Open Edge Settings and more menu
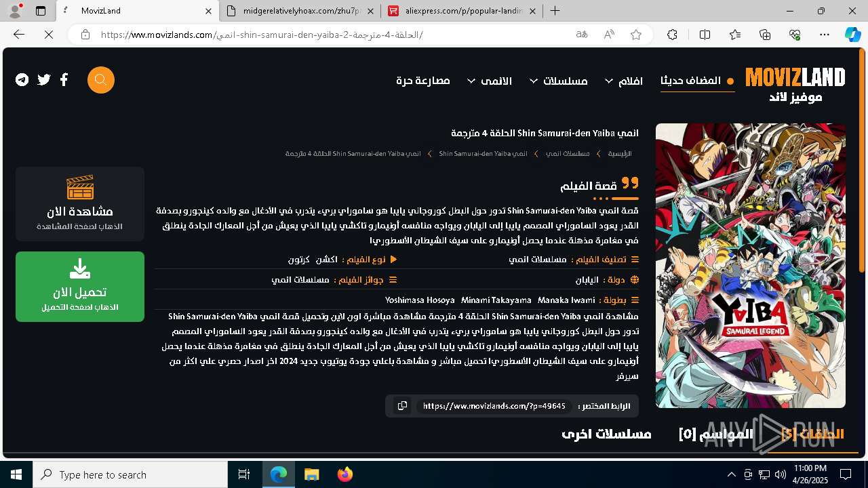The width and height of the screenshot is (868, 488). (x=825, y=35)
